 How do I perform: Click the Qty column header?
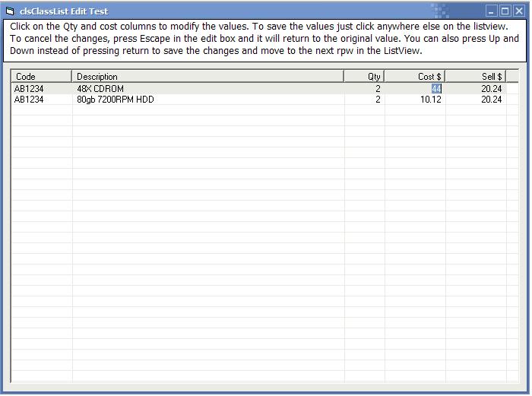pos(364,76)
